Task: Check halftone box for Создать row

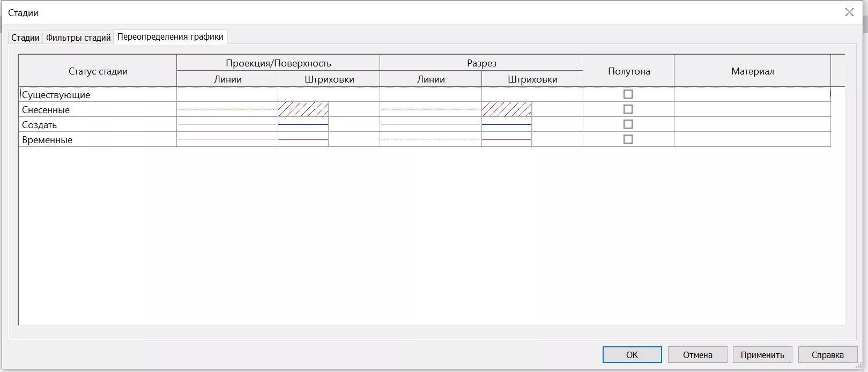Action: tap(628, 124)
